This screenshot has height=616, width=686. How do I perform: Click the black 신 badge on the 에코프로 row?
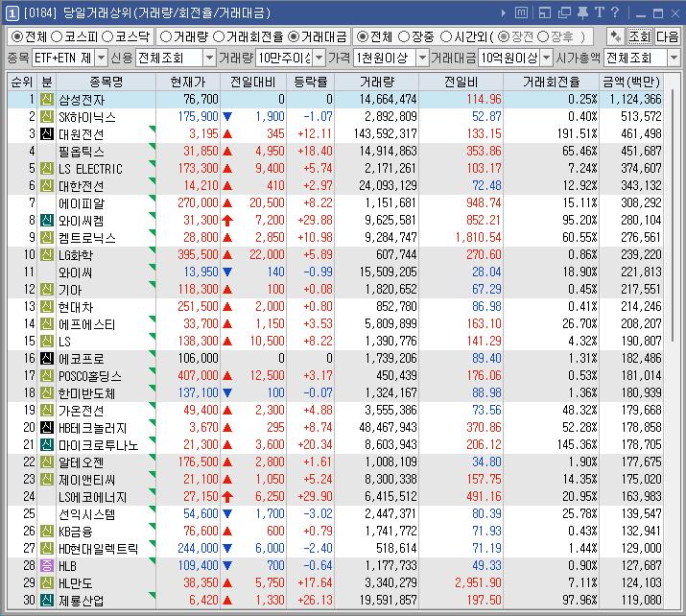(47, 358)
